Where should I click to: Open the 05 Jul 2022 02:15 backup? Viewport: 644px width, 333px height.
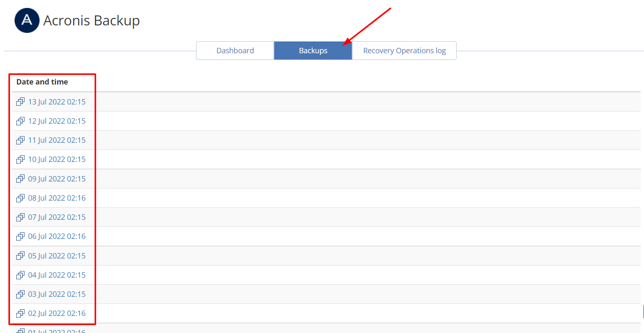coord(57,256)
